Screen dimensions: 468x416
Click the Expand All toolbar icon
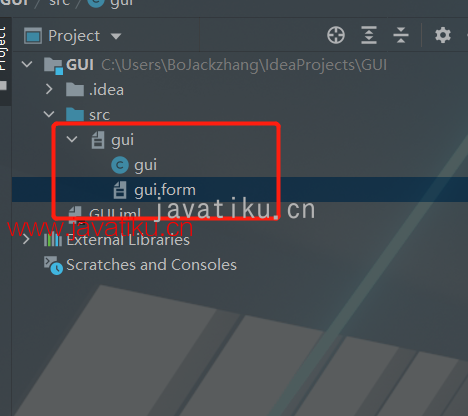(x=369, y=35)
